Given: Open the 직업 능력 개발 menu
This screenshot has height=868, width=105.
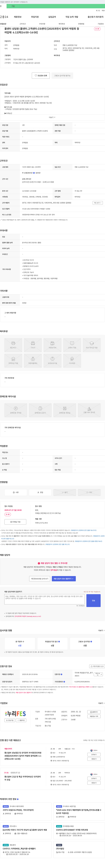Looking at the screenshot, I should click(72, 17).
